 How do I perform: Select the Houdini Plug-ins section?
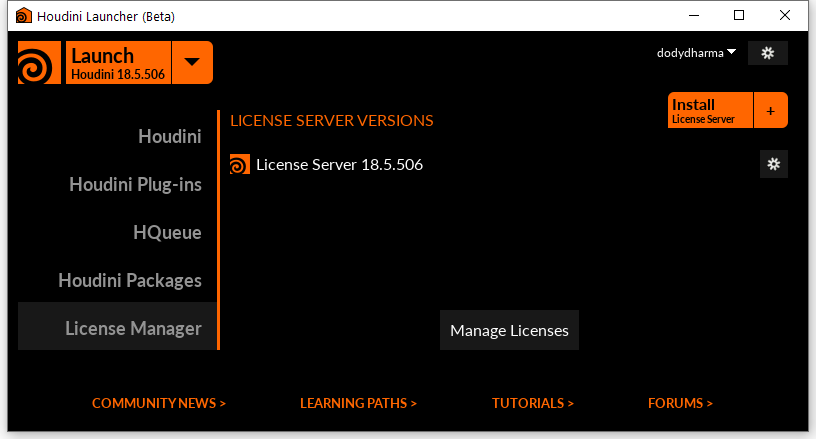(x=135, y=184)
